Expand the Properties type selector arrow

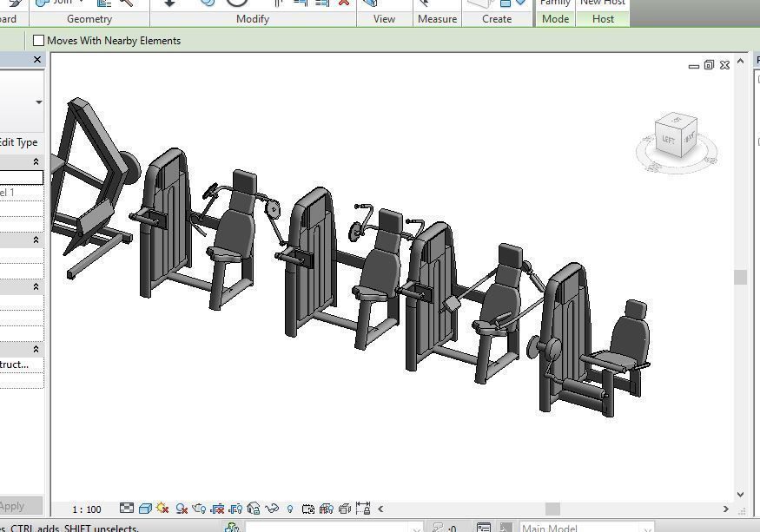(37, 102)
